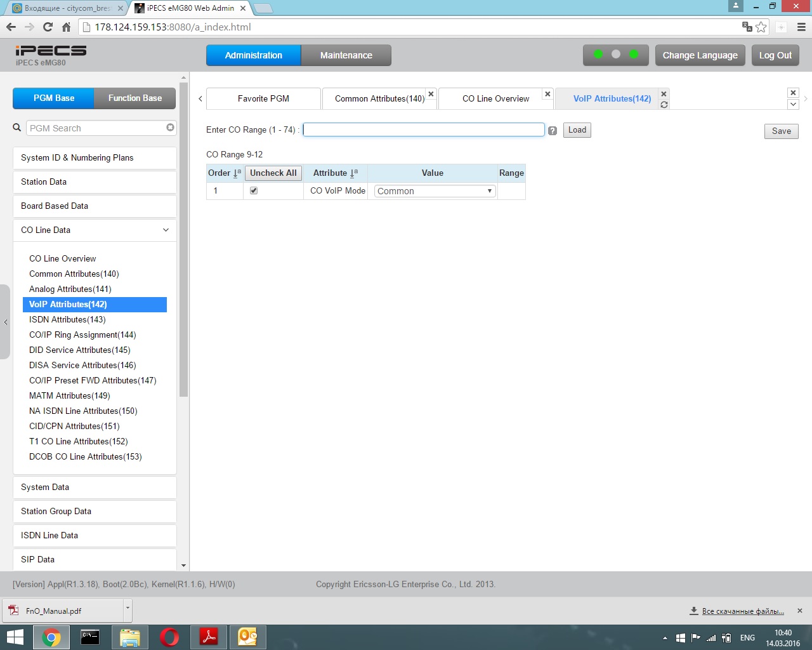Close the CO Line Overview tab

point(547,94)
